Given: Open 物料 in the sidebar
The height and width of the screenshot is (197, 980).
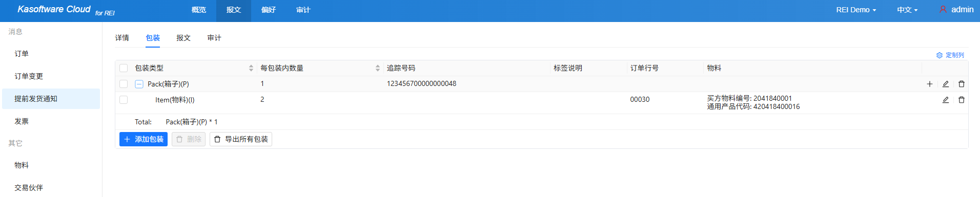Looking at the screenshot, I should pos(51,165).
